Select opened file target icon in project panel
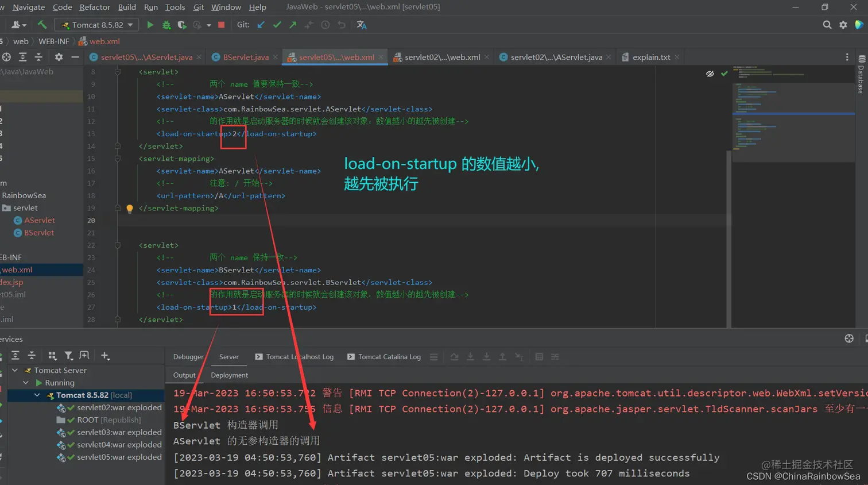Image resolution: width=868 pixels, height=485 pixels. click(6, 57)
